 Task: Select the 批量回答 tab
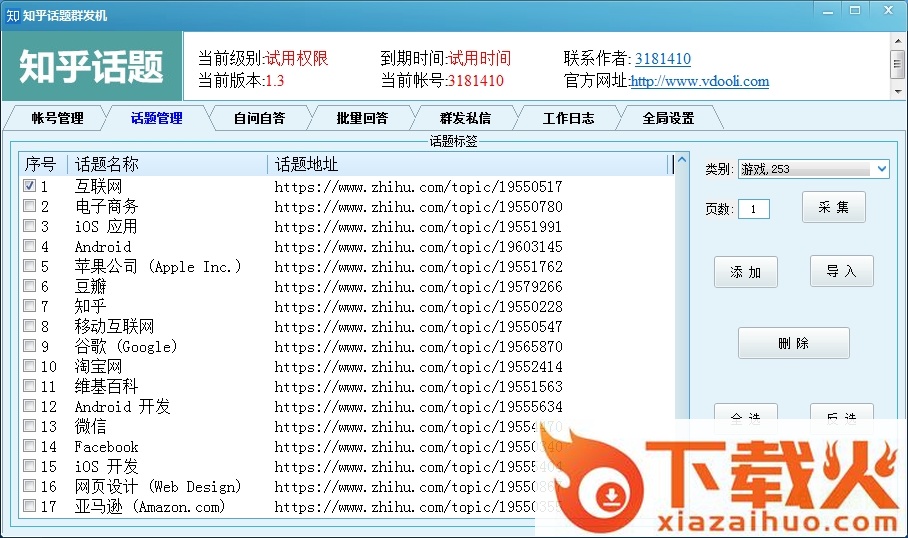point(363,118)
